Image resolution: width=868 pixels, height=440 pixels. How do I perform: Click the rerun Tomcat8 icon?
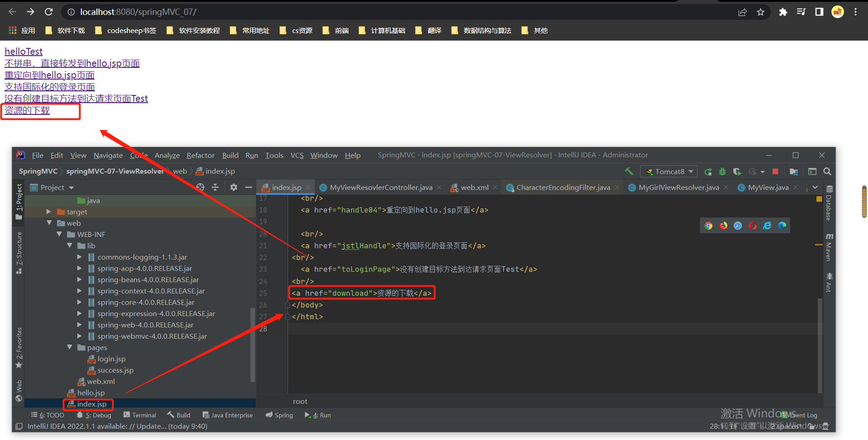point(708,171)
